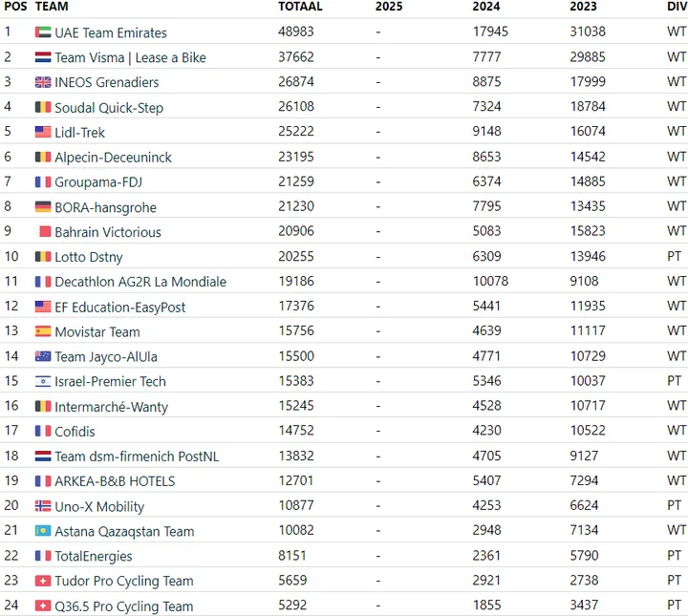Viewport: 688px width, 616px height.
Task: Click the Kazakhstan flag icon next to Astana Qazaqstan
Action: [43, 531]
